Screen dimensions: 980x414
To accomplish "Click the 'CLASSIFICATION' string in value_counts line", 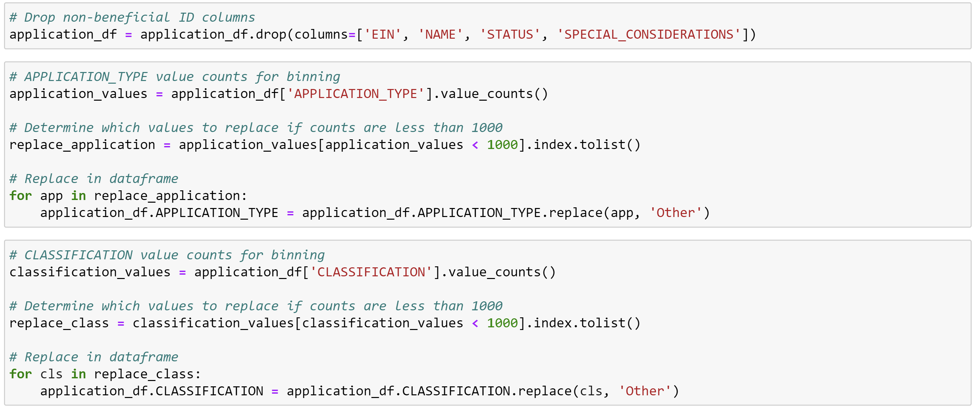I will click(x=371, y=272).
